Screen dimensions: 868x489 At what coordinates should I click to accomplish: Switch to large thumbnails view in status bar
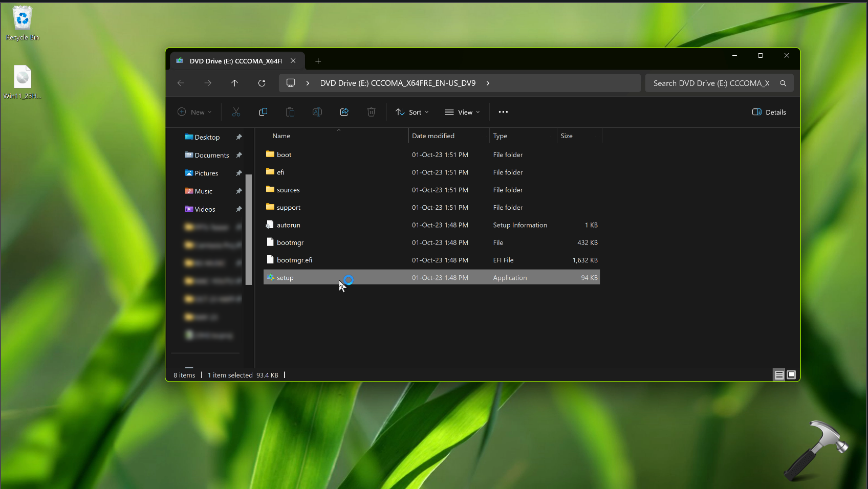[x=791, y=375]
